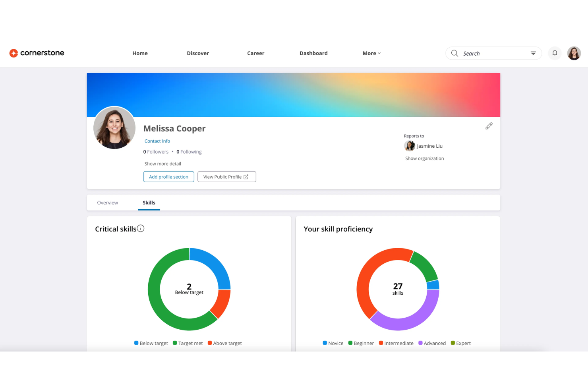This screenshot has width=588, height=392.
Task: Open Contact Info
Action: point(157,141)
